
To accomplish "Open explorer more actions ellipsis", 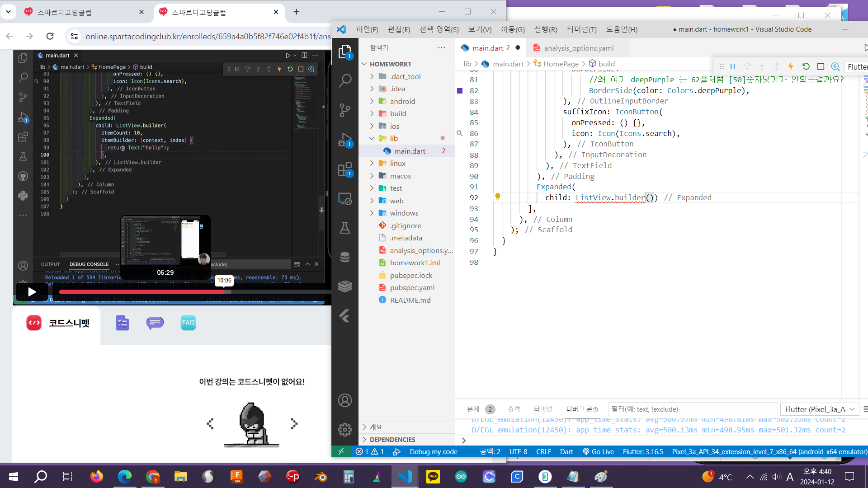I will (442, 47).
